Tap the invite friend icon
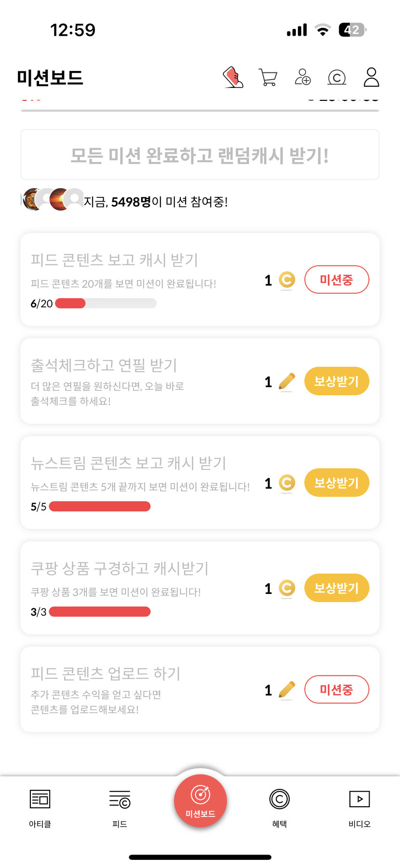400x868 pixels. point(303,77)
